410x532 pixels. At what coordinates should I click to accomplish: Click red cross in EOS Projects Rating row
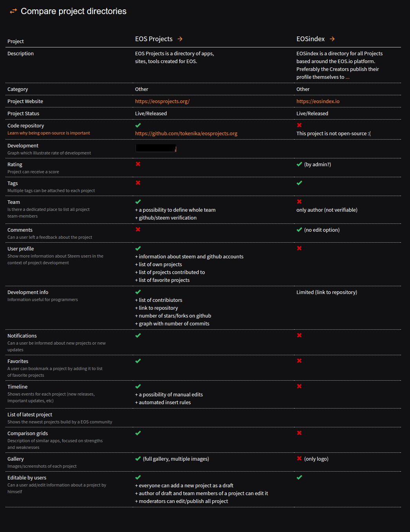point(138,164)
